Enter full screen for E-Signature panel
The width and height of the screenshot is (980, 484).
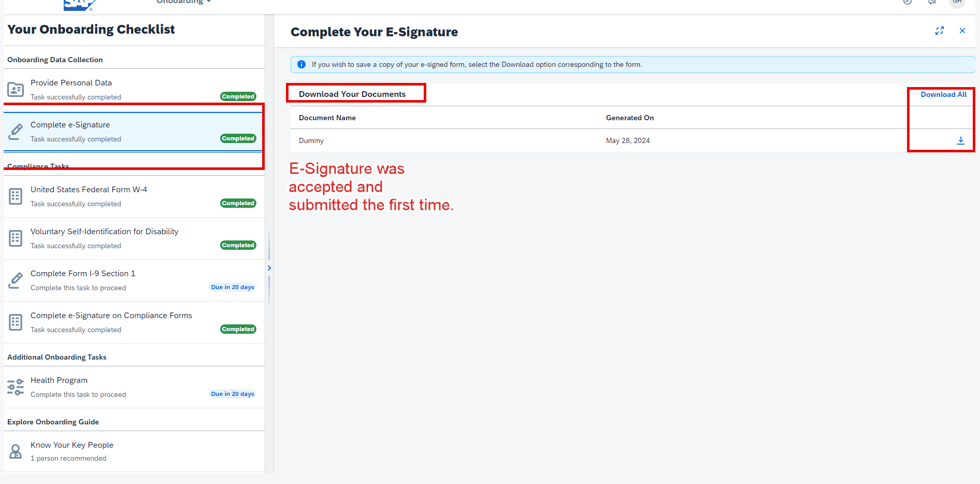tap(939, 31)
